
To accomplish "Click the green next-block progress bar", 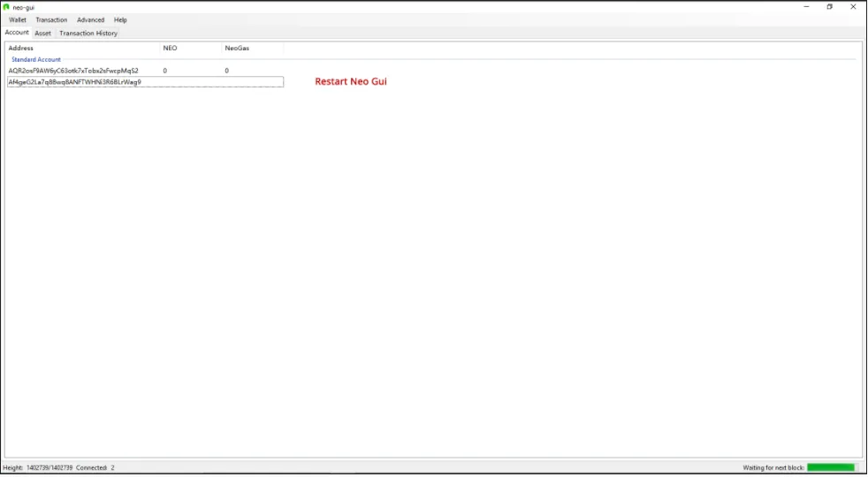I will tap(834, 467).
